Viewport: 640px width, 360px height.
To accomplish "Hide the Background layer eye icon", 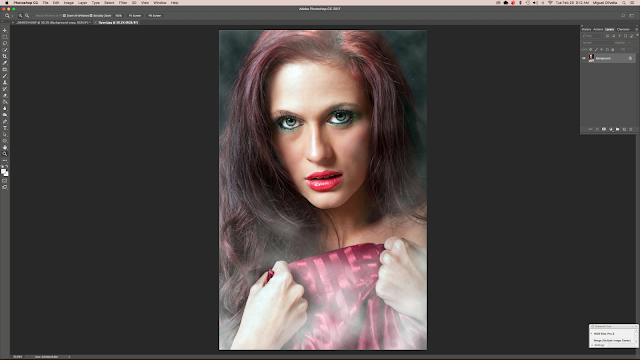I will pyautogui.click(x=584, y=58).
